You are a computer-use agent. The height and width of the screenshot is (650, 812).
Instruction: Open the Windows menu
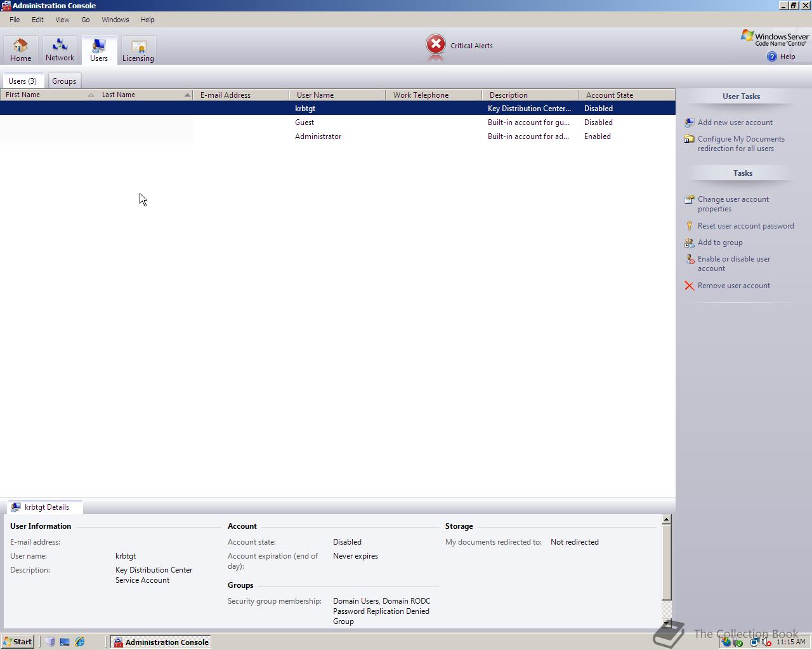coord(115,20)
